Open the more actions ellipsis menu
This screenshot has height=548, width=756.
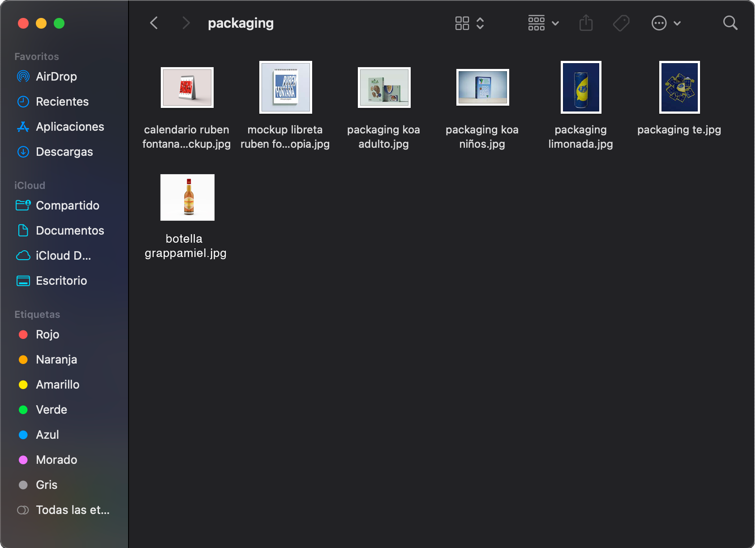pos(666,23)
